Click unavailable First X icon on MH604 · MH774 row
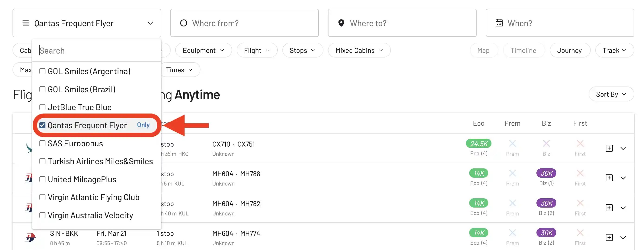The width and height of the screenshot is (644, 250). pos(580,233)
